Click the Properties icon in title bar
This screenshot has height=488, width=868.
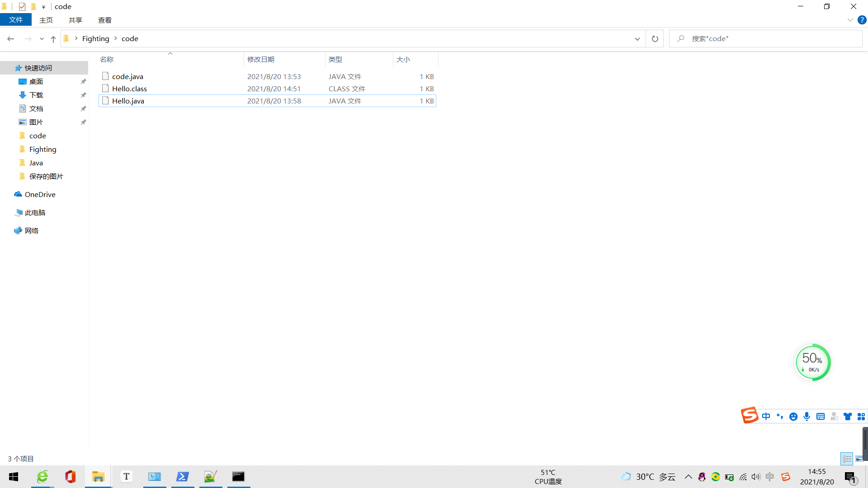[x=22, y=6]
